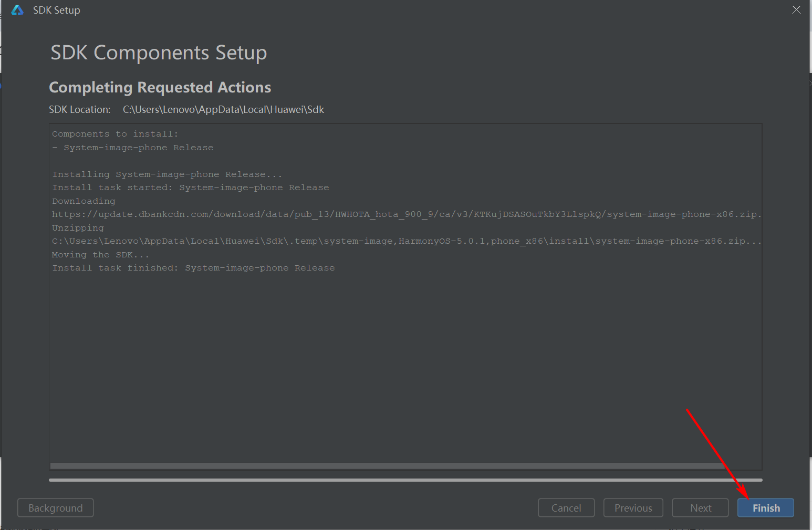The height and width of the screenshot is (530, 812).
Task: Click the SDK Location path text
Action: [x=223, y=110]
